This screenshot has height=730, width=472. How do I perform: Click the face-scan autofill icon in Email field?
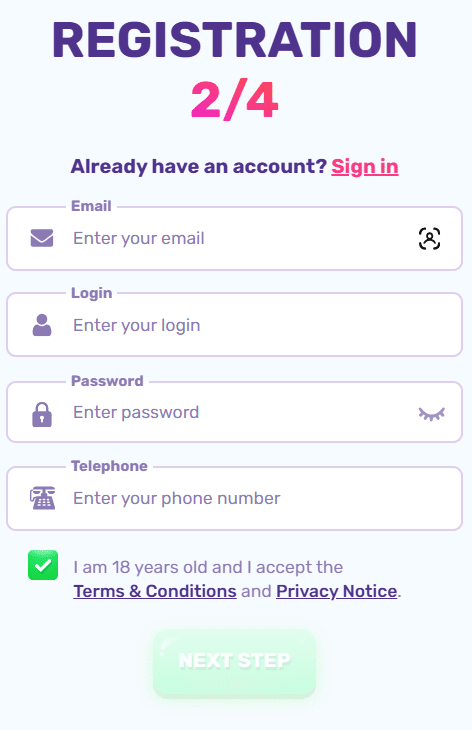click(429, 238)
